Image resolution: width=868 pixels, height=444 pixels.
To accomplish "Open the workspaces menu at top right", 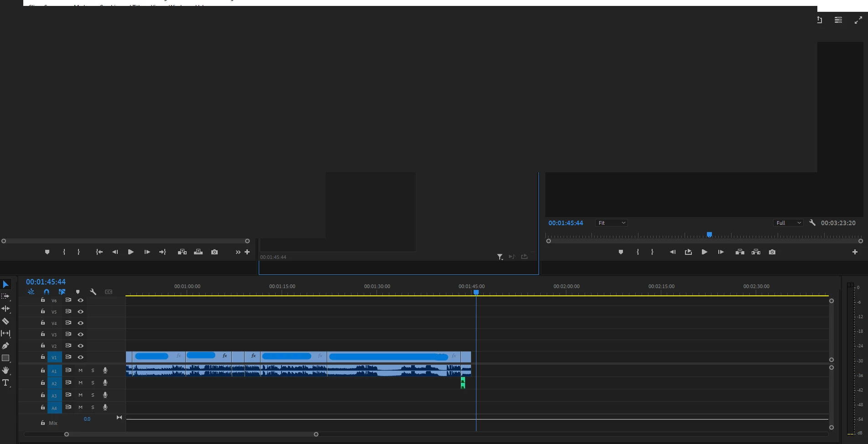I will [x=838, y=20].
